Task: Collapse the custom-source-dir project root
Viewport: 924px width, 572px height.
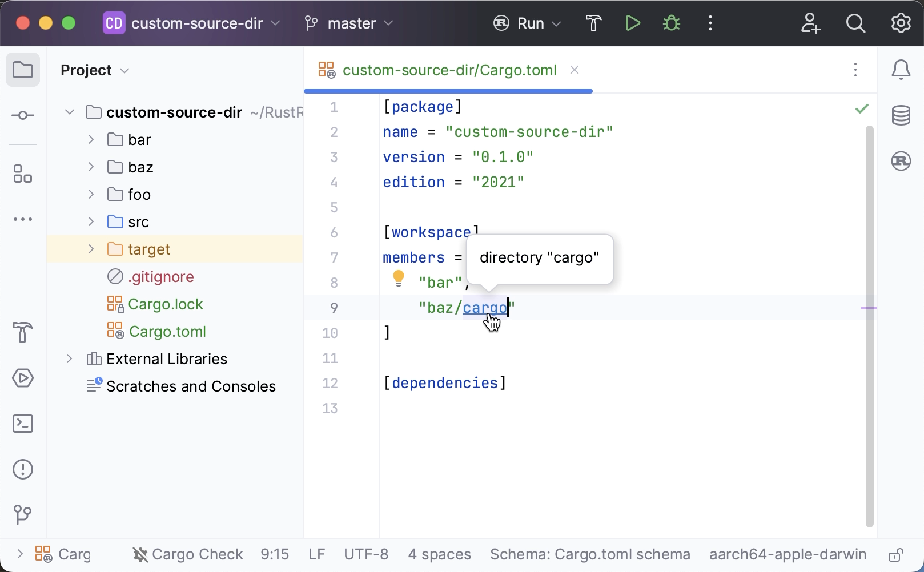Action: pyautogui.click(x=70, y=112)
